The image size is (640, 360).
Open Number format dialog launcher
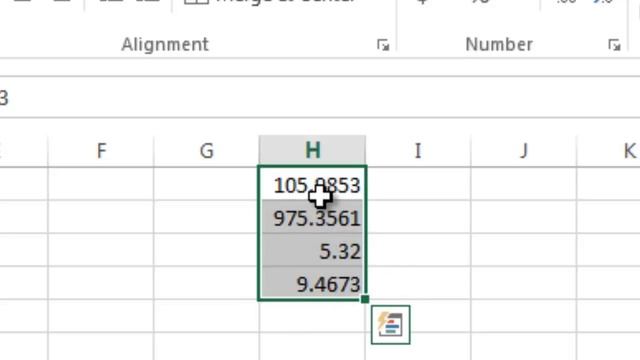tap(614, 45)
